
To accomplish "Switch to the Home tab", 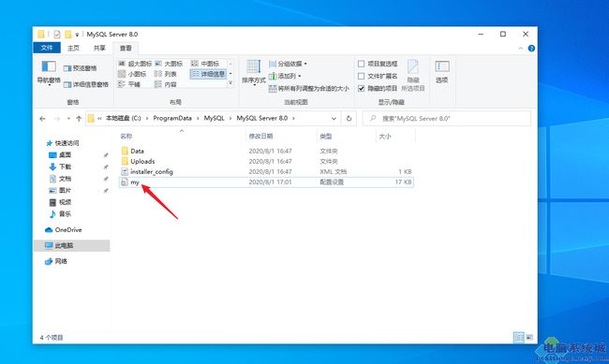I will pyautogui.click(x=73, y=48).
